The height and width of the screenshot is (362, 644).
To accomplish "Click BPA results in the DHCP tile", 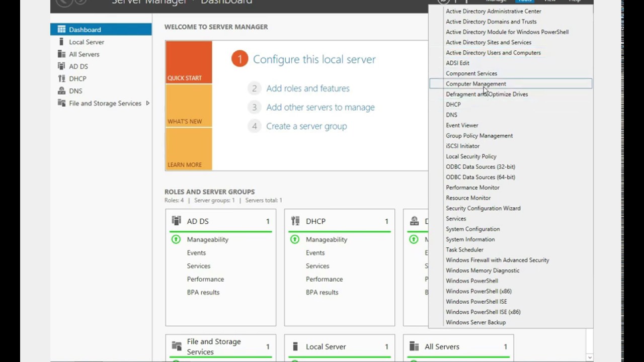I will pyautogui.click(x=322, y=292).
